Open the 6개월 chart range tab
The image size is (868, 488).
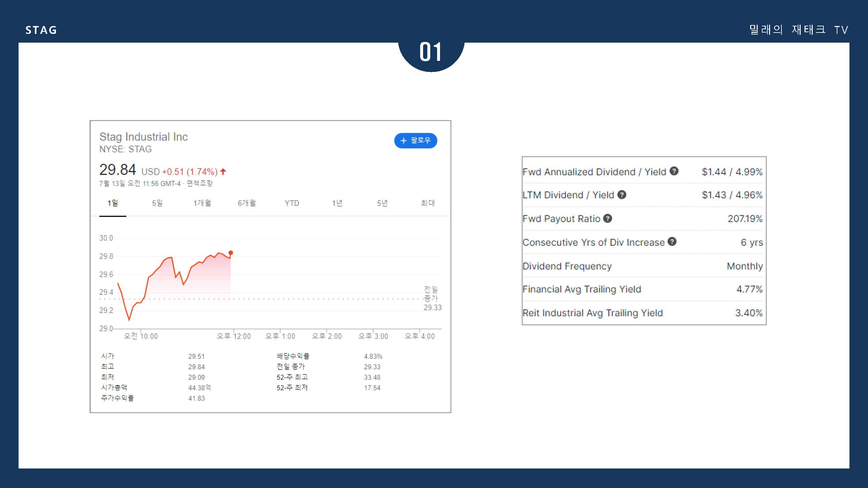point(247,203)
